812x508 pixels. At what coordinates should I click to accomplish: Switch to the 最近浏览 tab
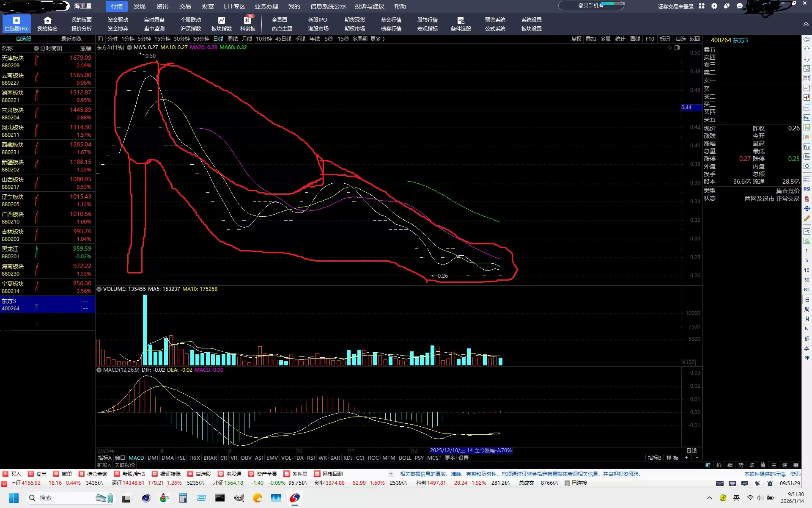click(x=71, y=39)
